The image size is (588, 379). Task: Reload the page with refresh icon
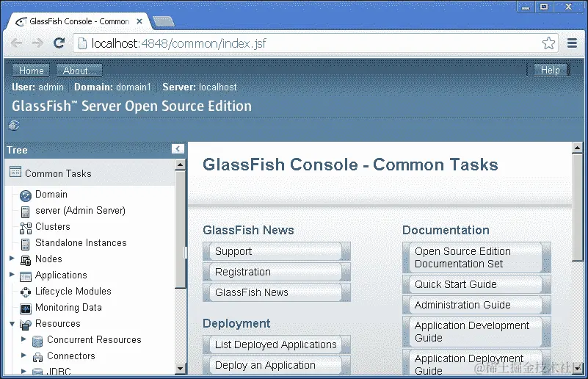(x=59, y=43)
